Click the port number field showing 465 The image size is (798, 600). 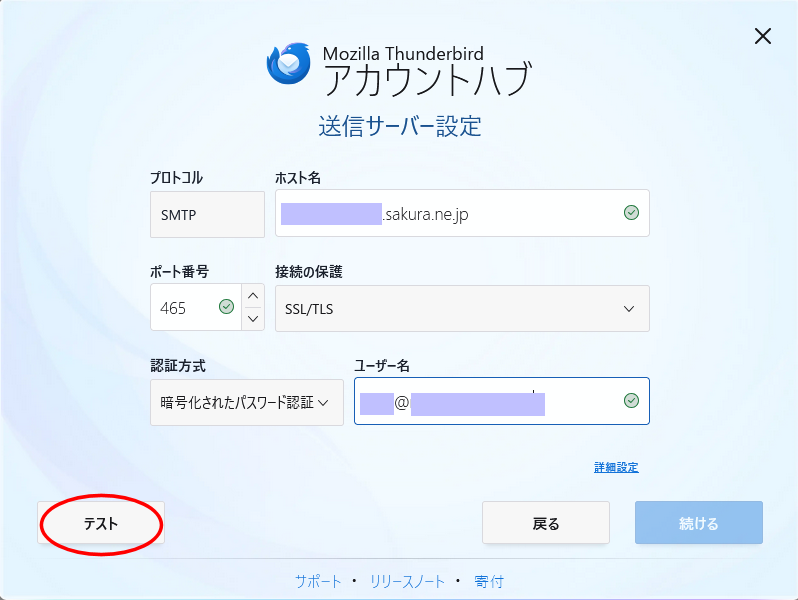pyautogui.click(x=185, y=309)
